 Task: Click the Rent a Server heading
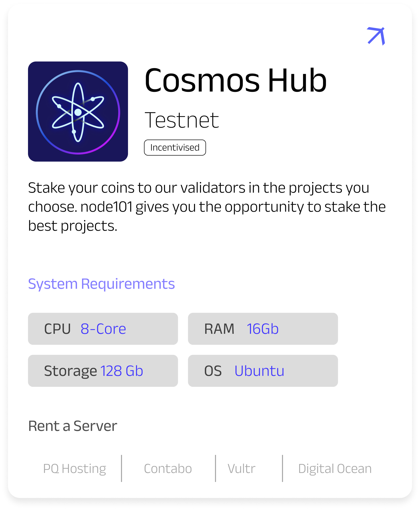(x=73, y=426)
